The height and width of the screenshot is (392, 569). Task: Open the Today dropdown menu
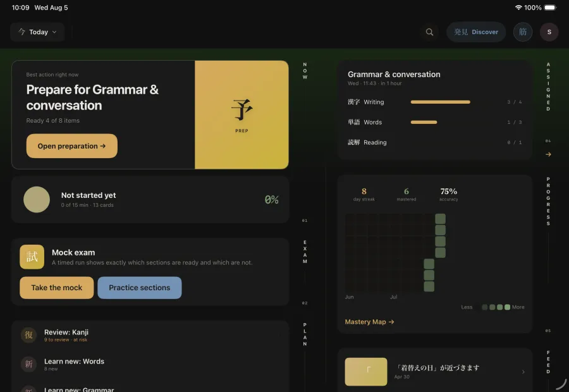37,32
